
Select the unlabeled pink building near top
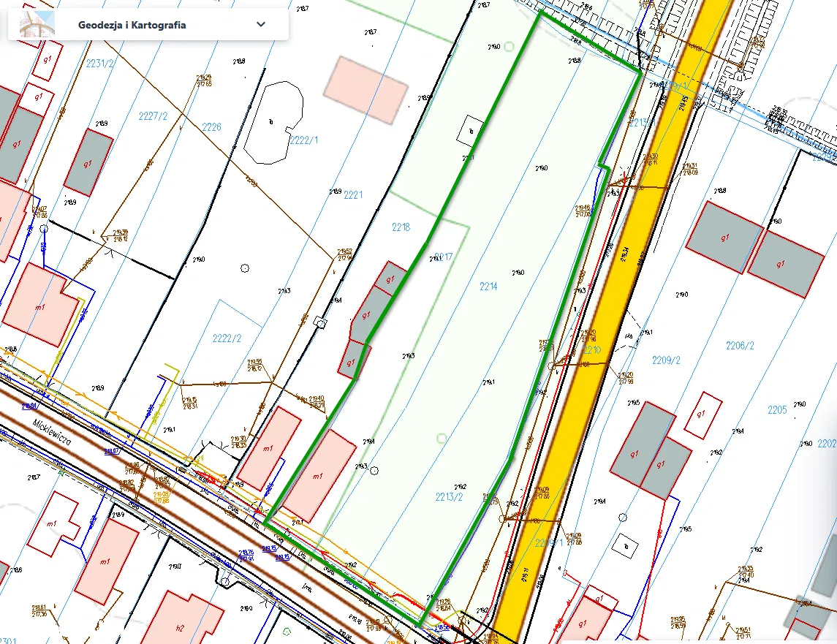[x=366, y=89]
